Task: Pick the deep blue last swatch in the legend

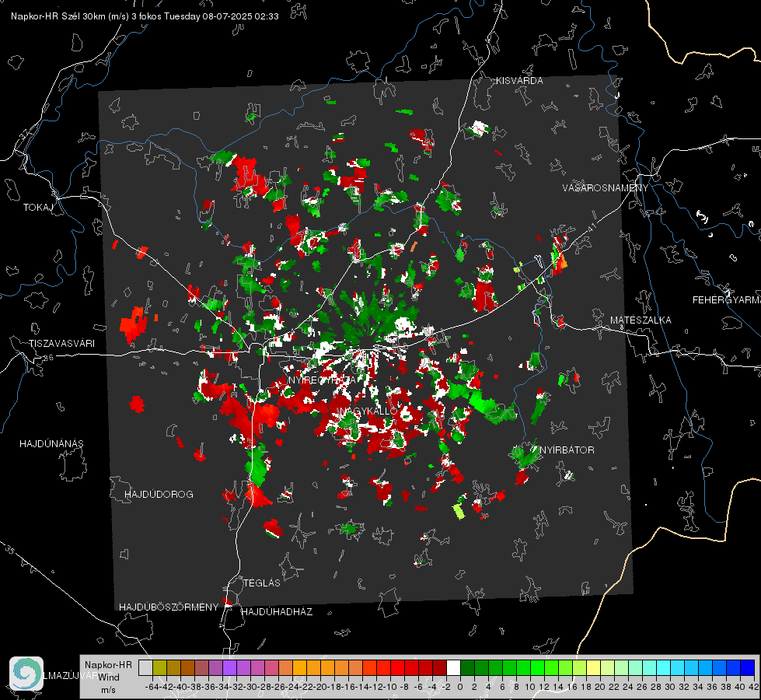Action: click(748, 667)
